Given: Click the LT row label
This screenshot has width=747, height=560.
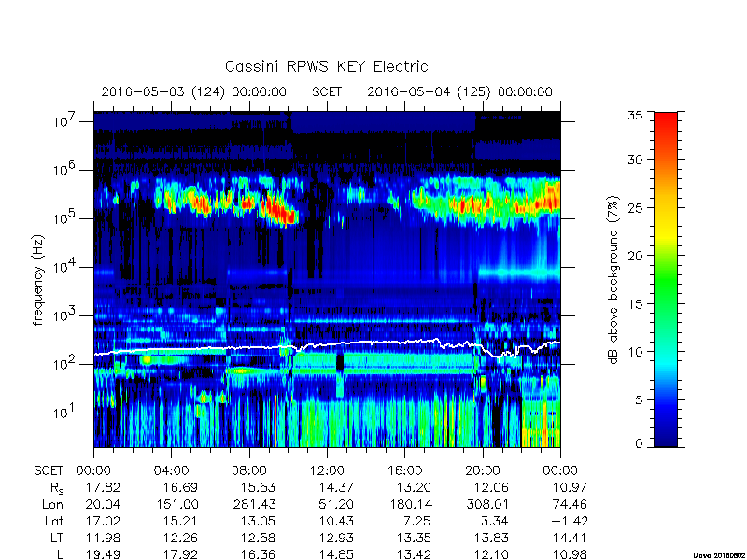Looking at the screenshot, I should pyautogui.click(x=57, y=539).
